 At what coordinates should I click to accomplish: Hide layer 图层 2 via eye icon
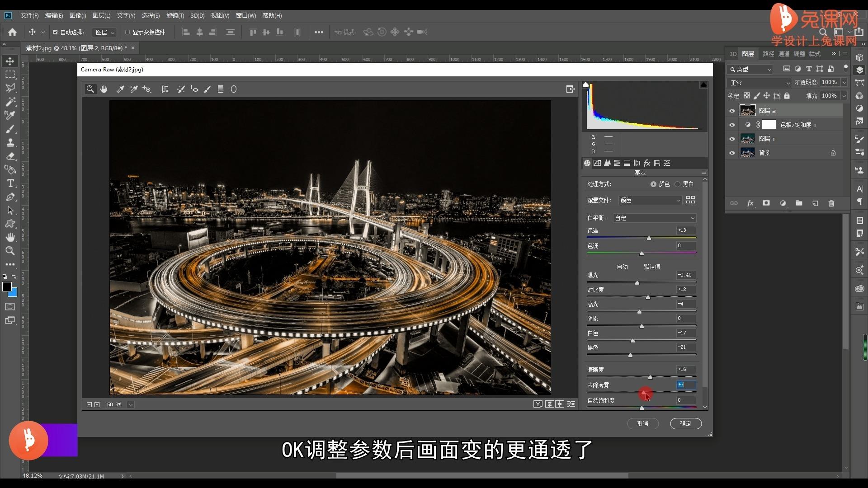[x=732, y=111]
